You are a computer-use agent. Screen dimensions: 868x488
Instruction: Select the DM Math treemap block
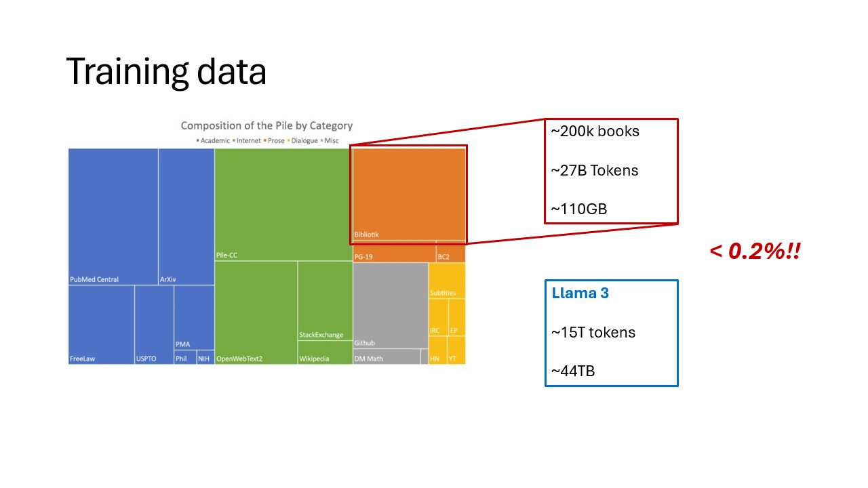[x=387, y=357]
